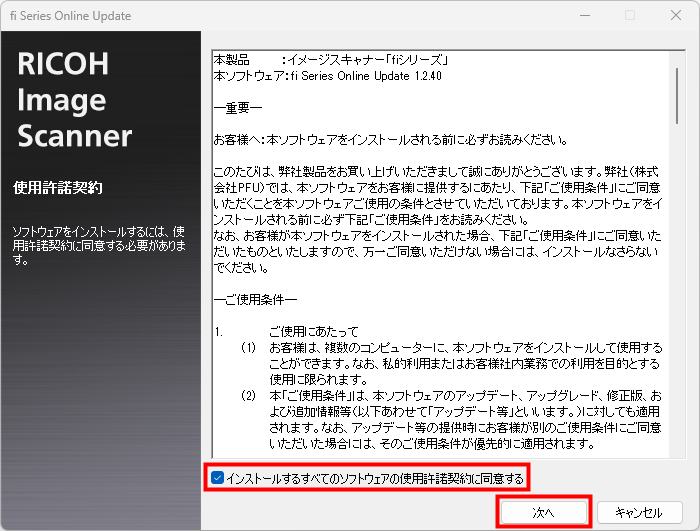The width and height of the screenshot is (700, 531).
Task: Click the RICOH Image Scanner logo text
Action: (x=75, y=100)
